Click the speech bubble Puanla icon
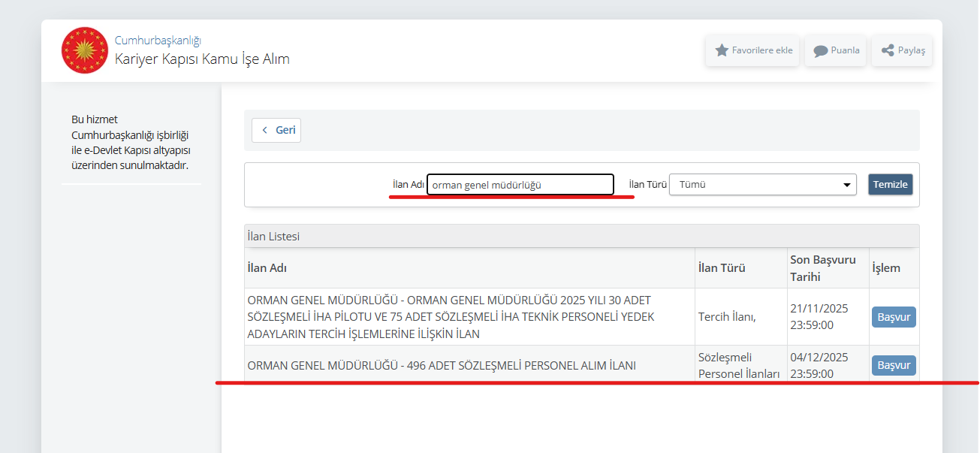 (820, 50)
